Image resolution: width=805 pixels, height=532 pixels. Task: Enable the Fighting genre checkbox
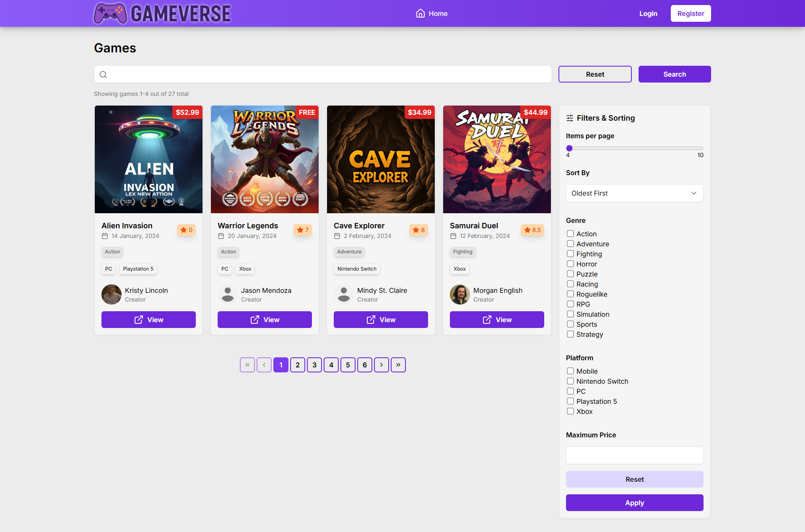click(570, 254)
